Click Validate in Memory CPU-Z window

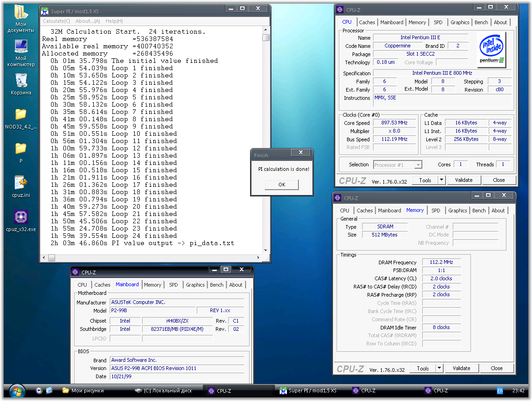click(x=461, y=368)
